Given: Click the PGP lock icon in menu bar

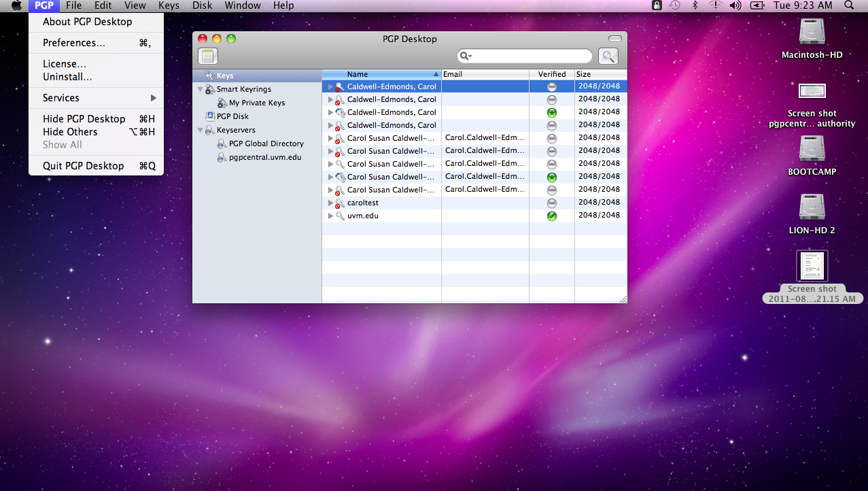Looking at the screenshot, I should point(657,5).
